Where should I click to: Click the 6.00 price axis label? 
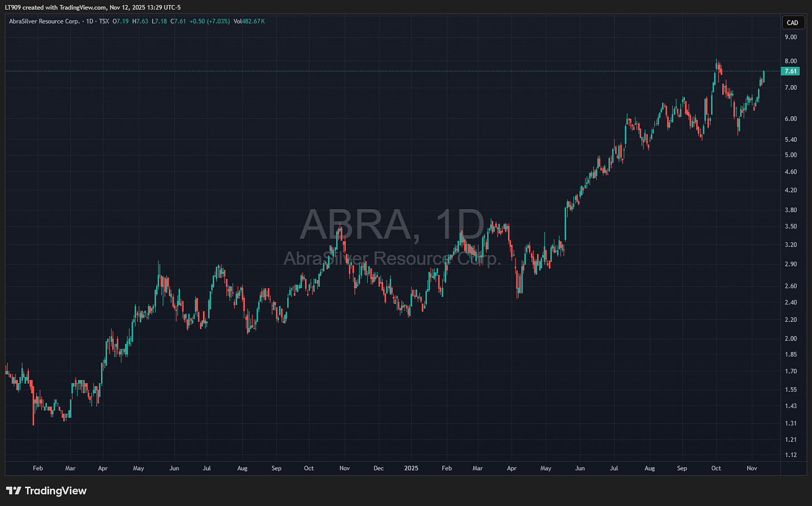791,119
